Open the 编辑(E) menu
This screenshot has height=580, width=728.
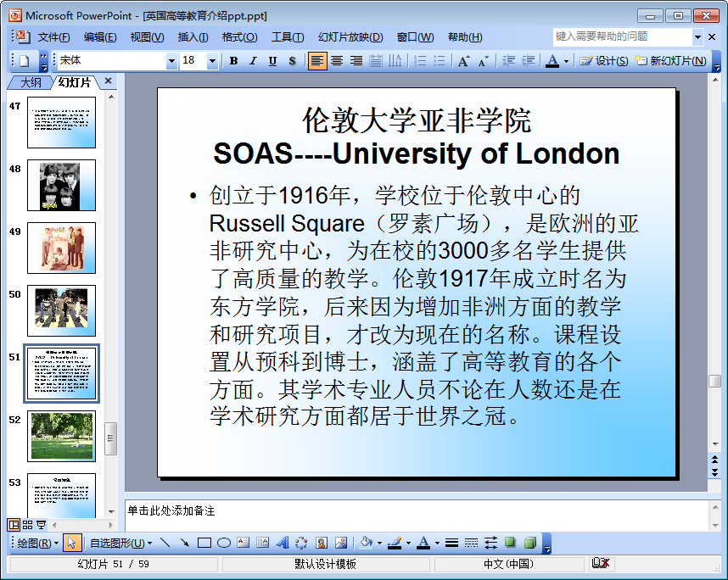100,37
